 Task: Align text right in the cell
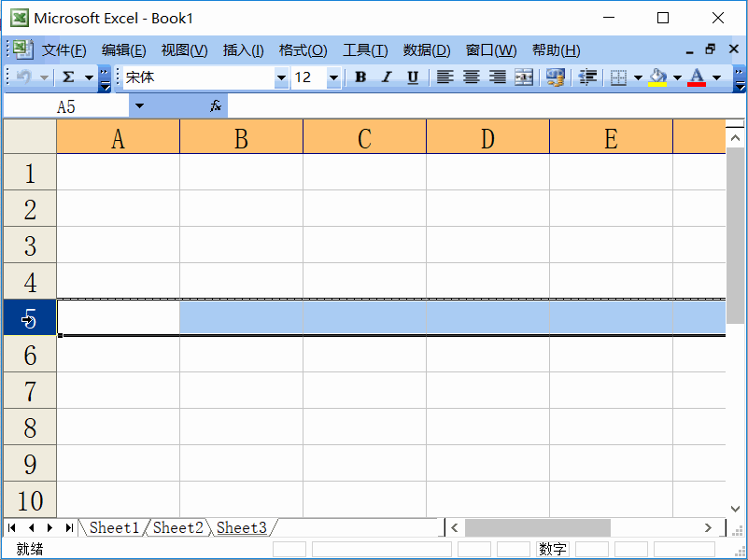[x=498, y=77]
